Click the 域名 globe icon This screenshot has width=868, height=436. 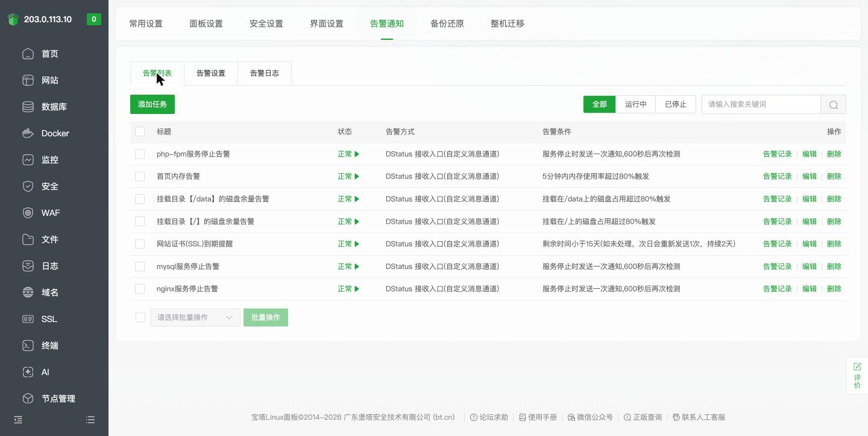click(x=28, y=292)
